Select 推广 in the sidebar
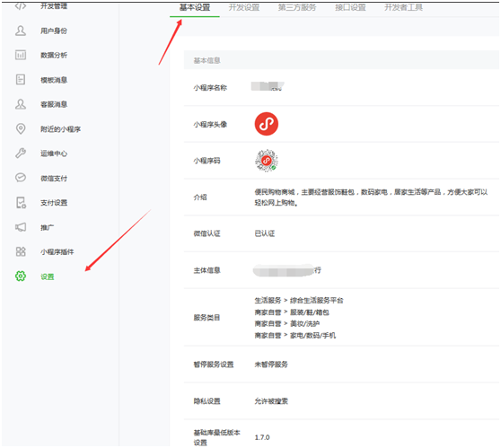The height and width of the screenshot is (448, 501). point(47,227)
